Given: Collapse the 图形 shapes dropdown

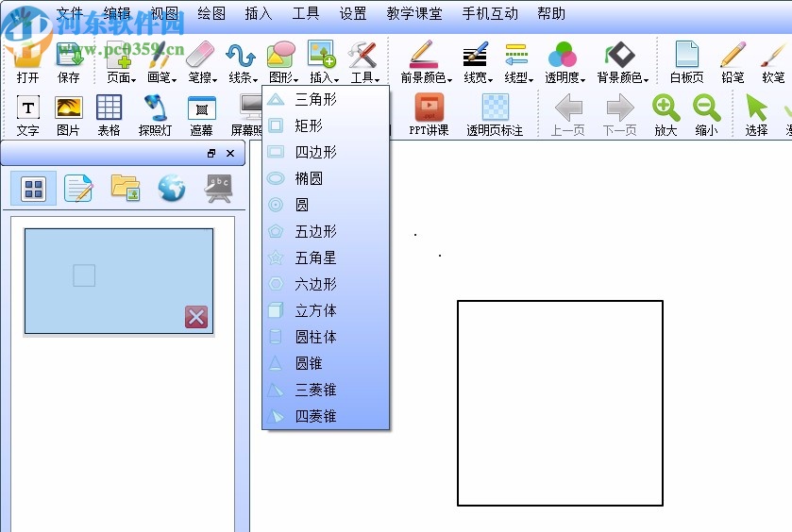Looking at the screenshot, I should tap(283, 62).
